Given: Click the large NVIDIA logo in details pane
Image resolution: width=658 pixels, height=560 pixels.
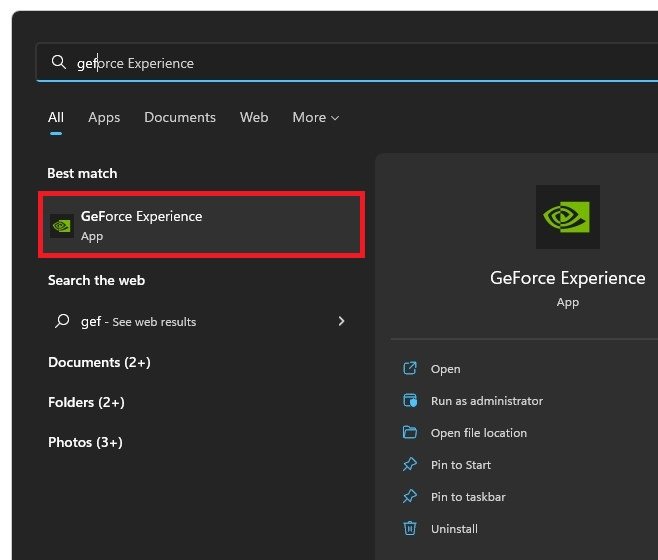Looking at the screenshot, I should point(567,217).
